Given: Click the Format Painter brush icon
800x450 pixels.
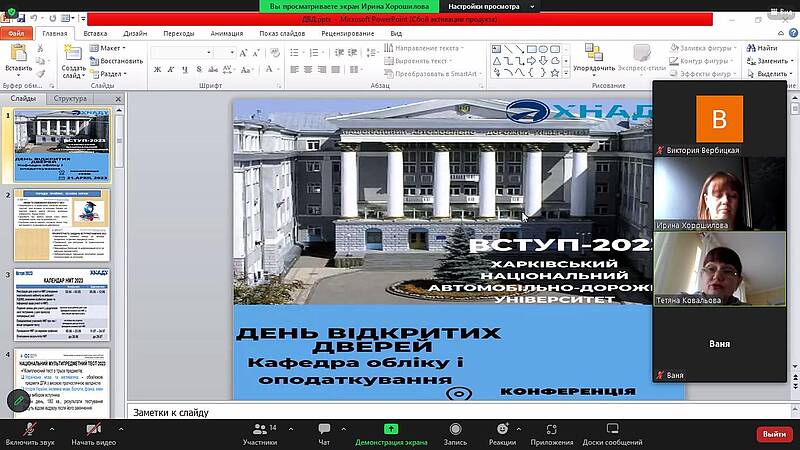Looking at the screenshot, I should 40,73.
